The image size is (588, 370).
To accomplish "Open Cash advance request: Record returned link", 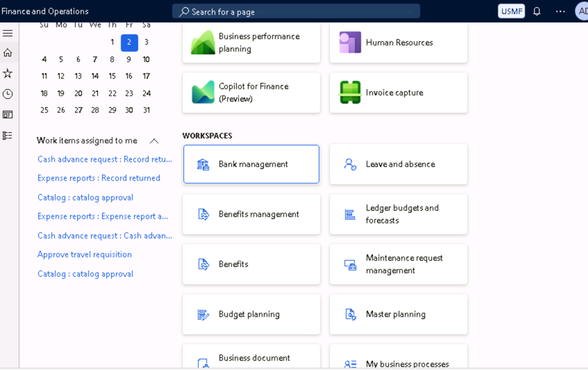I will (104, 159).
